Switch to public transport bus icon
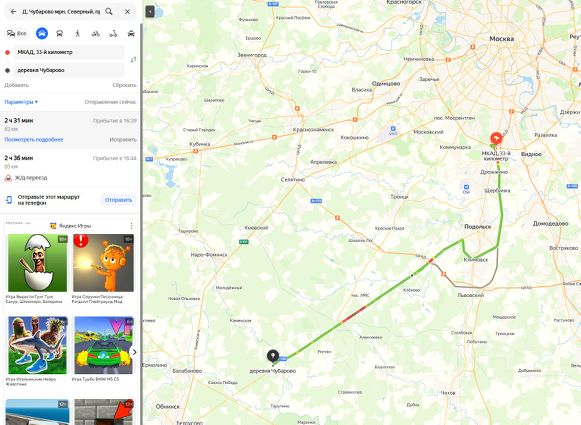The image size is (581, 425). (x=59, y=34)
